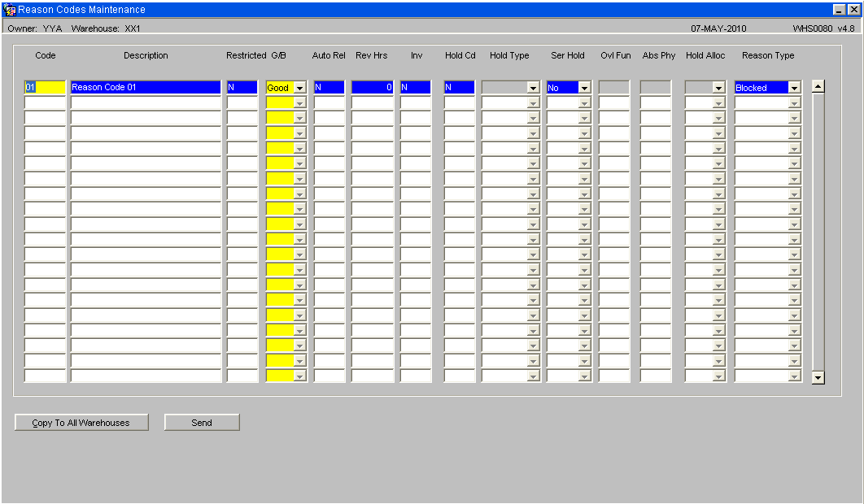Screen dimensions: 864x504
Task: Click the empty Code field in the second row
Action: pos(45,102)
